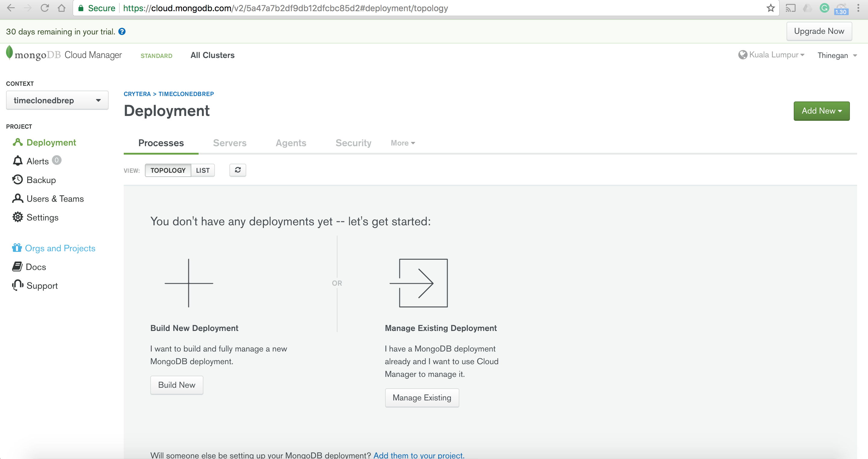
Task: Click the Alerts bell icon
Action: pos(17,161)
